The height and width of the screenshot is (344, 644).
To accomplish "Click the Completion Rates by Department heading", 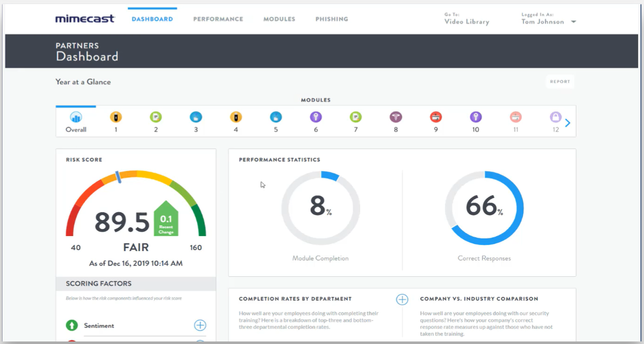I will [295, 299].
